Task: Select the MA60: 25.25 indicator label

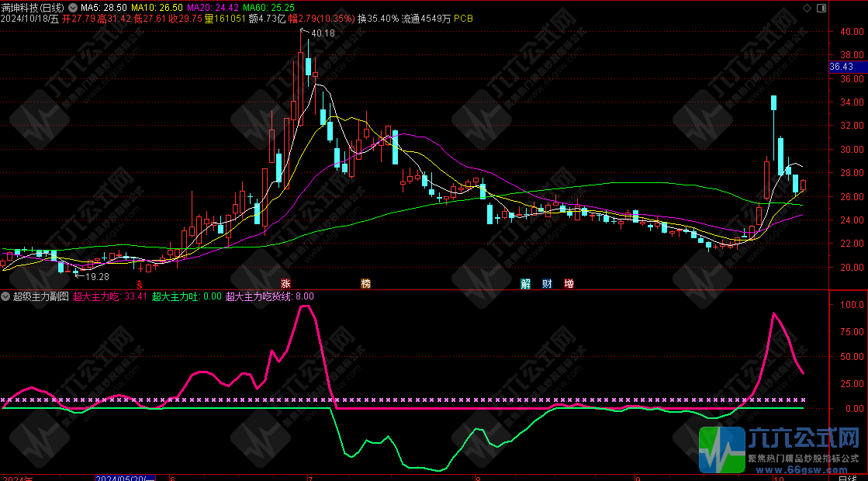Action: pyautogui.click(x=269, y=8)
